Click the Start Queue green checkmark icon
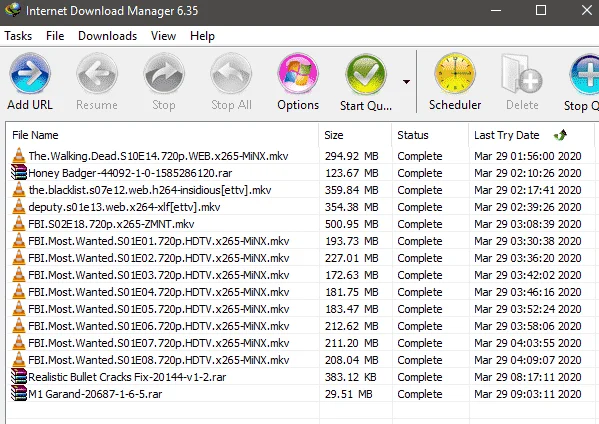 tap(366, 74)
